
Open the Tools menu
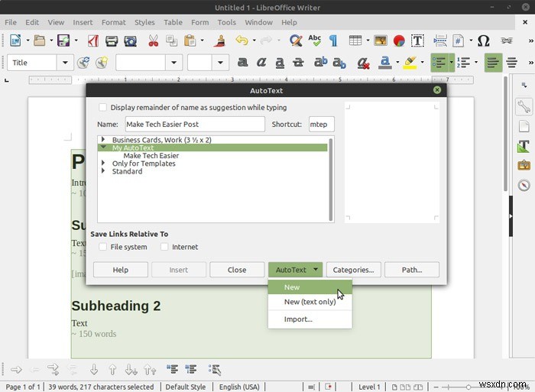tap(227, 22)
